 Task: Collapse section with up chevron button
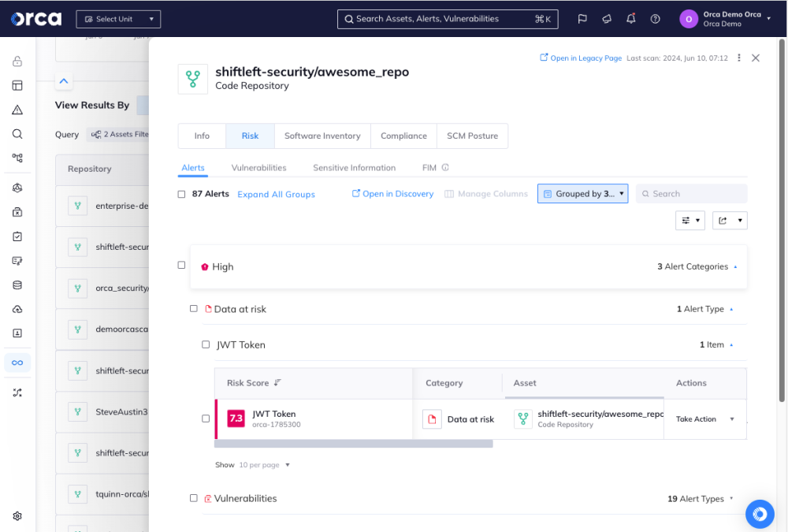point(64,81)
